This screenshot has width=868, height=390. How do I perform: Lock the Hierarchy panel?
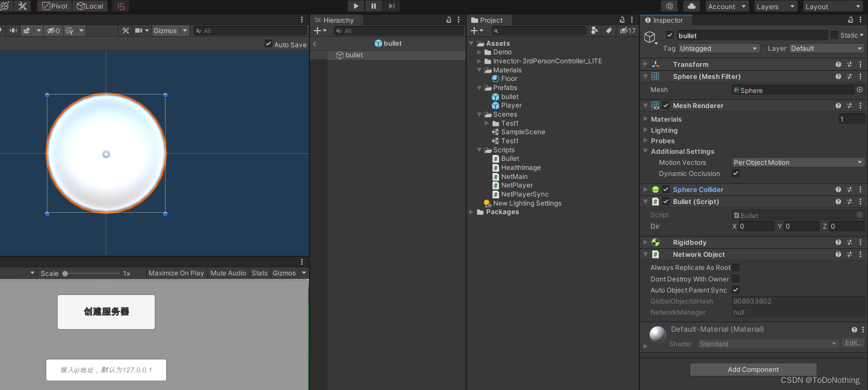[x=449, y=20]
